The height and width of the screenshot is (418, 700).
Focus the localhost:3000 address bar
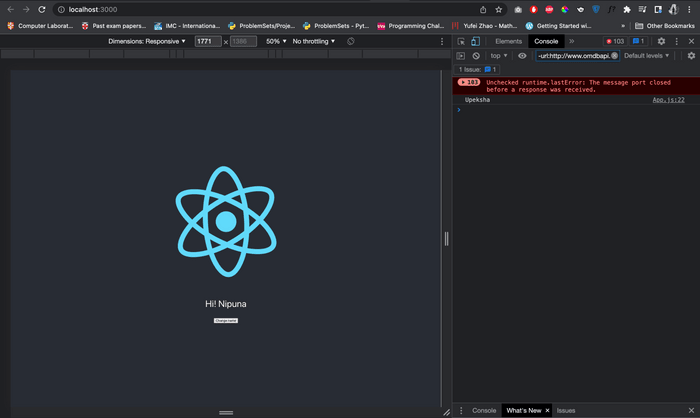[268, 9]
